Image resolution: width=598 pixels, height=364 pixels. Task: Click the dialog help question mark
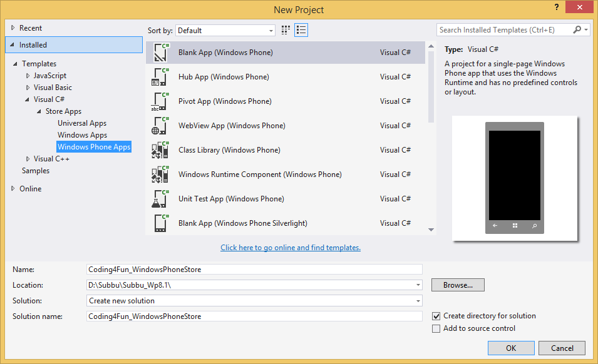(x=557, y=8)
